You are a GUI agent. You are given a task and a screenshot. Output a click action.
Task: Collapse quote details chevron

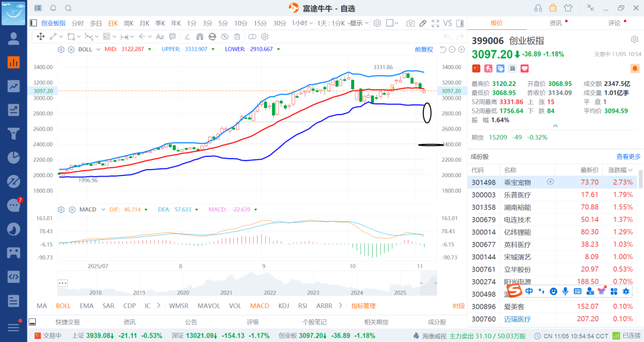pyautogui.click(x=555, y=126)
